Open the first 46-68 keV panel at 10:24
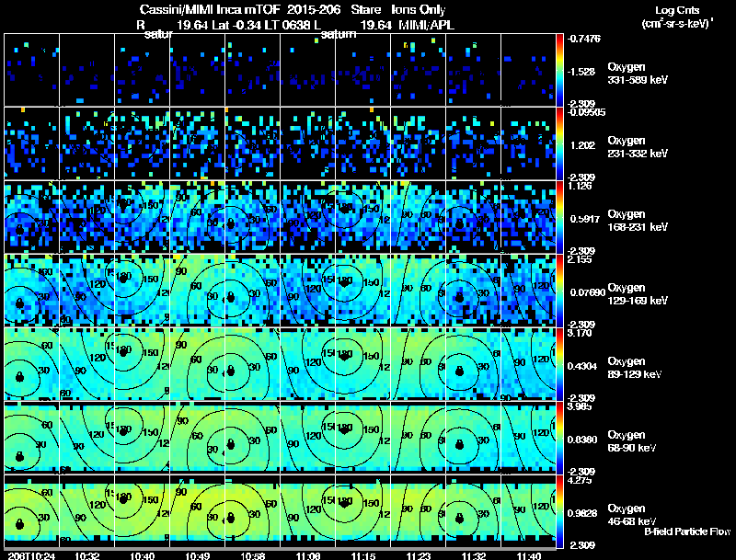Screen dimensions: 736x560 click(x=32, y=511)
